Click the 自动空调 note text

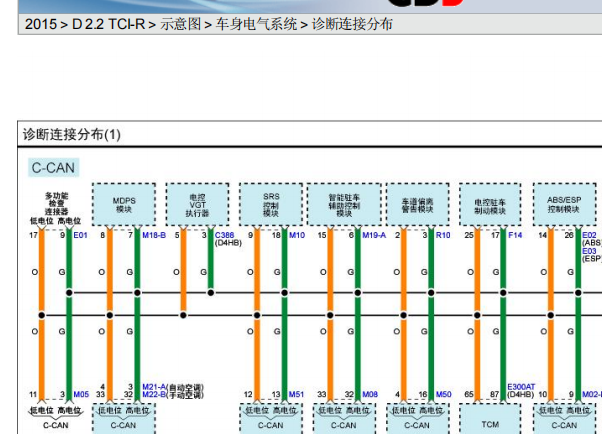[x=185, y=387]
